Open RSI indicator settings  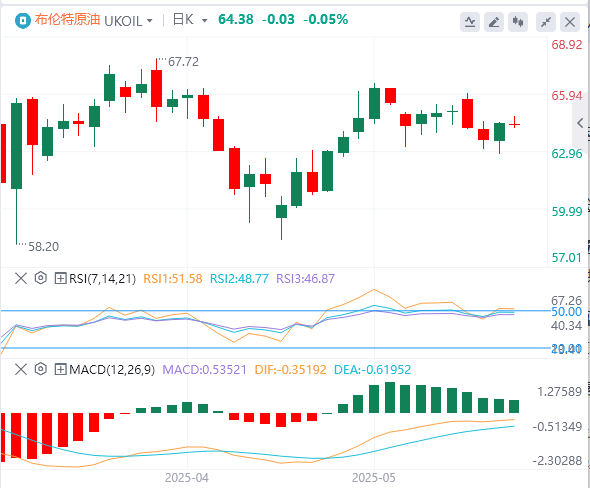tap(40, 278)
